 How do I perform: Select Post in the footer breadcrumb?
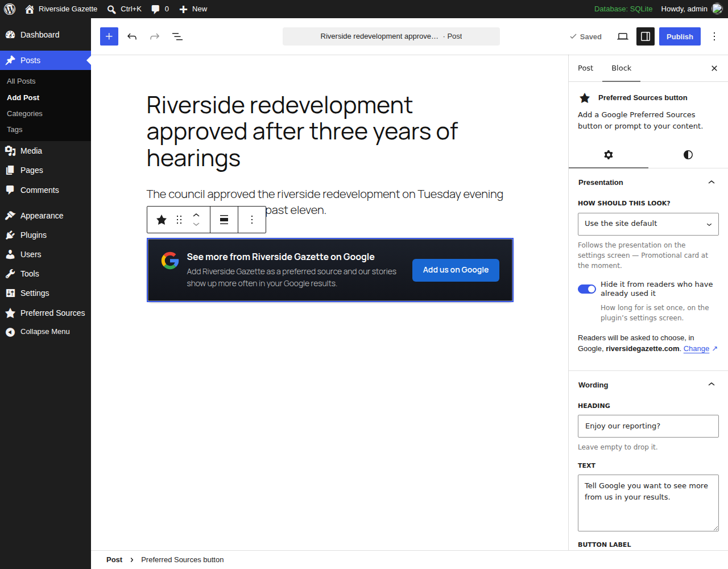click(114, 560)
